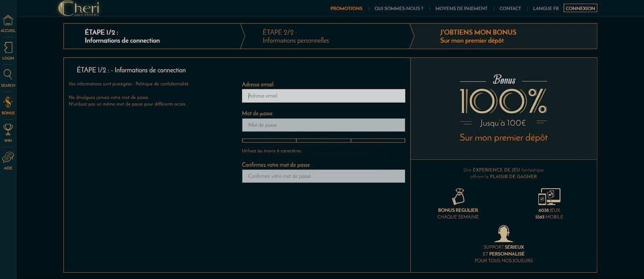Open the Bonus dollar icon in sidebar
Viewport: 644px width, 279px height.
(8, 102)
